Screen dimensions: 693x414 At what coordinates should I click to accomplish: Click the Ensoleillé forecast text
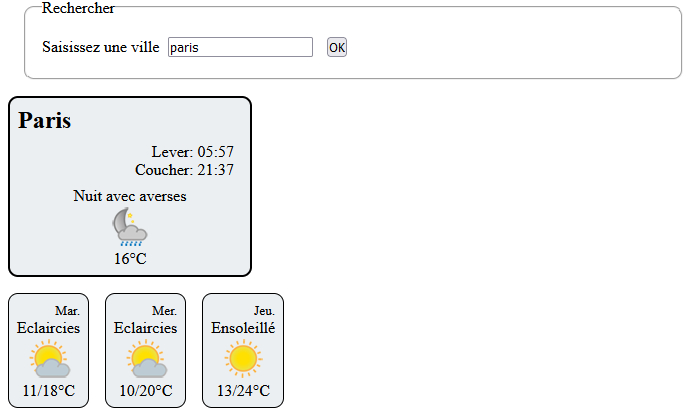click(243, 328)
